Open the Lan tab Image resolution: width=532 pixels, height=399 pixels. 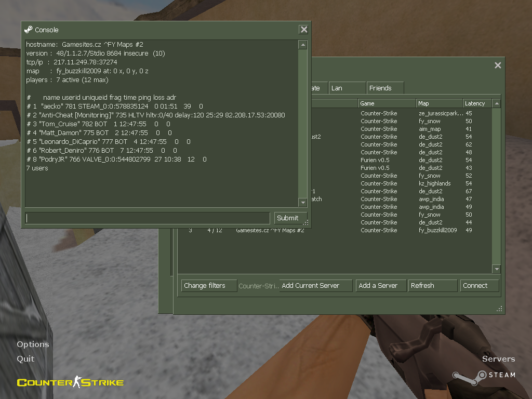[347, 88]
